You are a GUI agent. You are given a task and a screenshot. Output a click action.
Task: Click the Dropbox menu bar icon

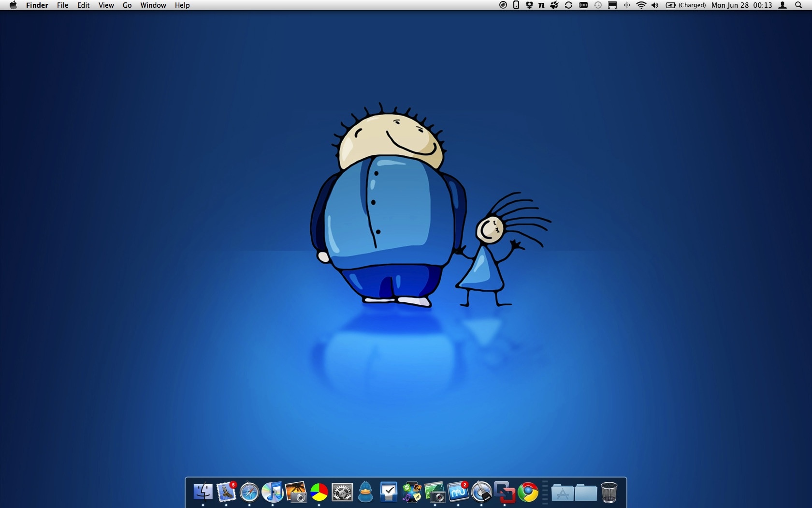coord(529,5)
